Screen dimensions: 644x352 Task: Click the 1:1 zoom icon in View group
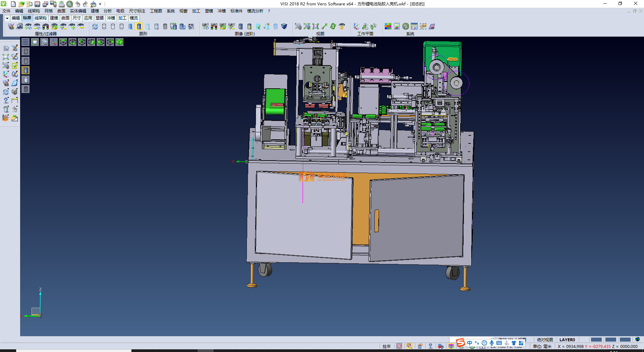coord(316,26)
